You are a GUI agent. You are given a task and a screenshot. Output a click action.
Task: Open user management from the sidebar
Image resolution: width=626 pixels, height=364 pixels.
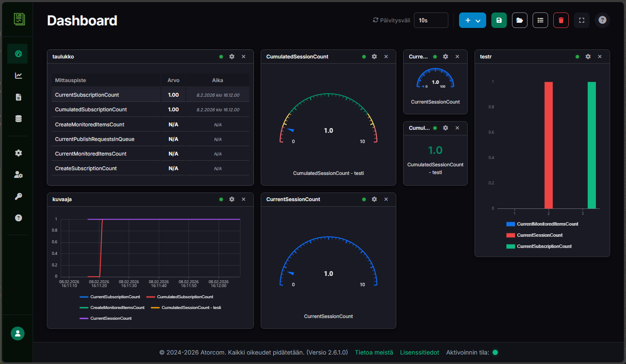click(18, 174)
